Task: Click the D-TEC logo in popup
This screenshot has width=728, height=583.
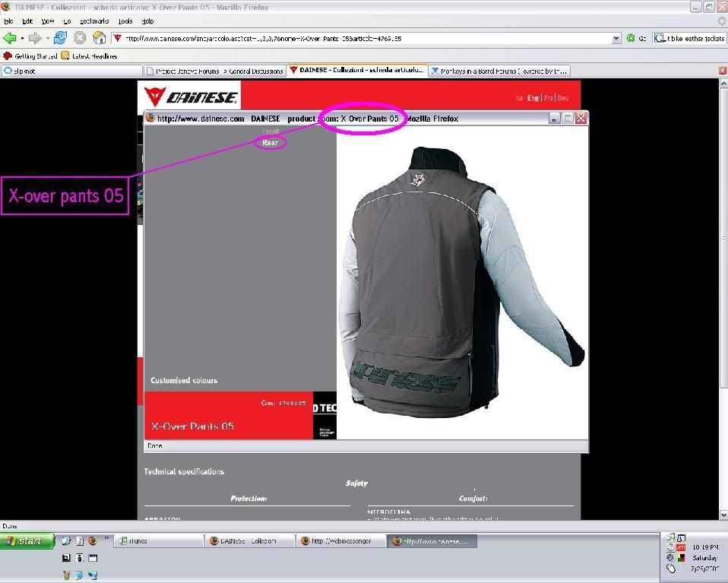Action: click(324, 415)
